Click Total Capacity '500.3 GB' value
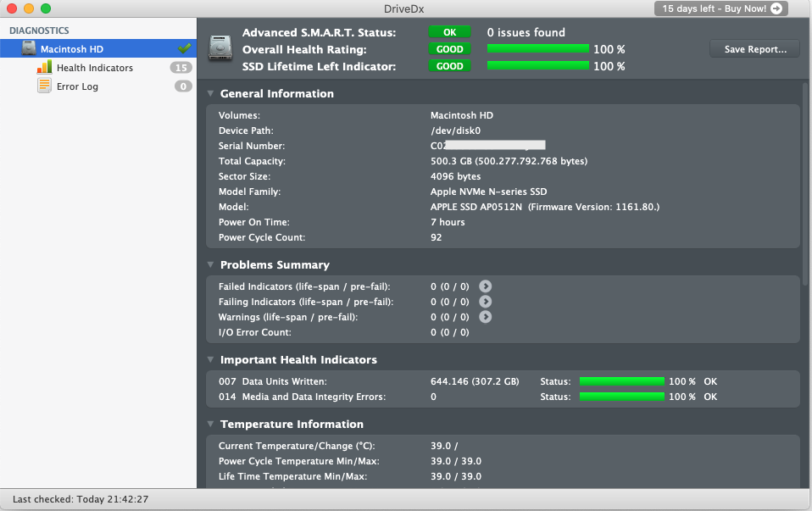 [x=509, y=161]
